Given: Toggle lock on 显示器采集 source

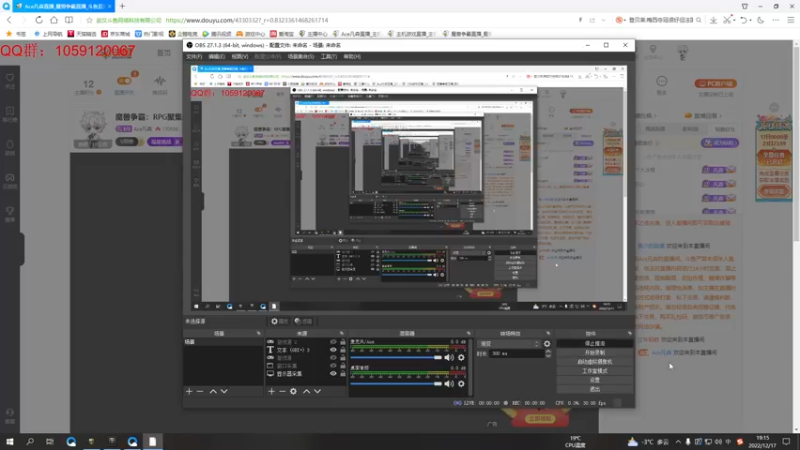Looking at the screenshot, I should tap(343, 373).
